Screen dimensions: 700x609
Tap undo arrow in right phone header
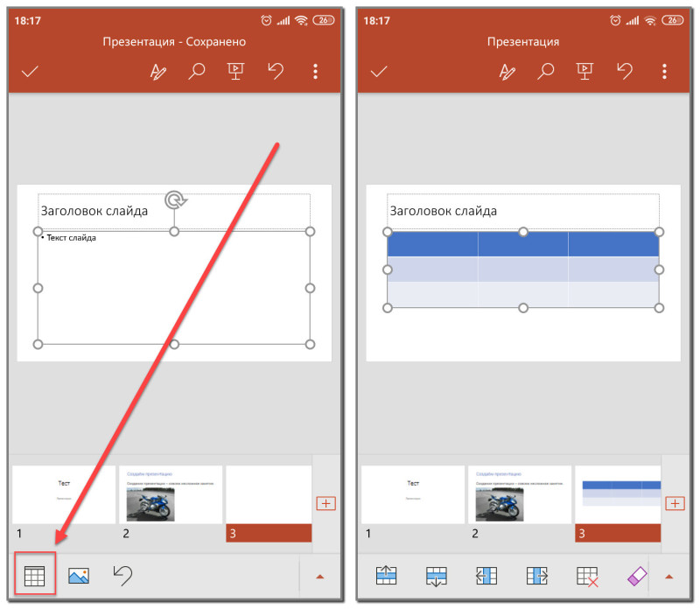coord(625,71)
